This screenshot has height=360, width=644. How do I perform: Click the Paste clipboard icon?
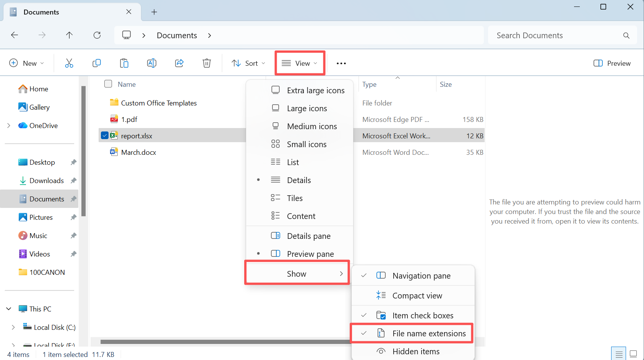tap(124, 63)
